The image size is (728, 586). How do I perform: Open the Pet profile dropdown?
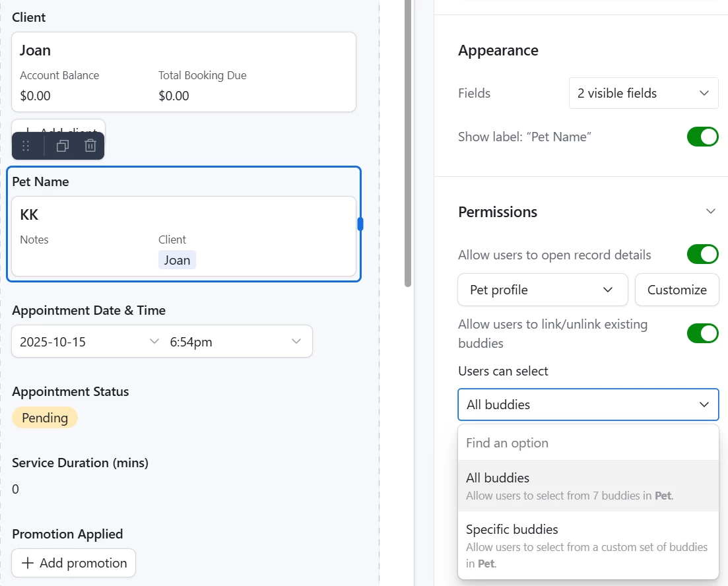[x=542, y=290]
